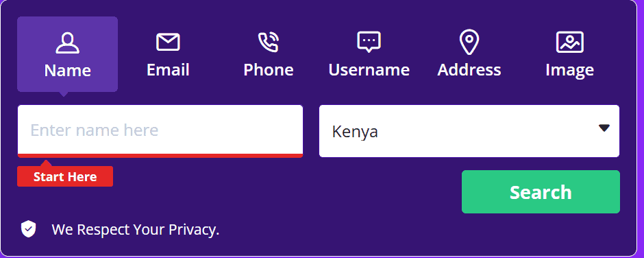
Task: Click the green Search button
Action: (x=541, y=191)
